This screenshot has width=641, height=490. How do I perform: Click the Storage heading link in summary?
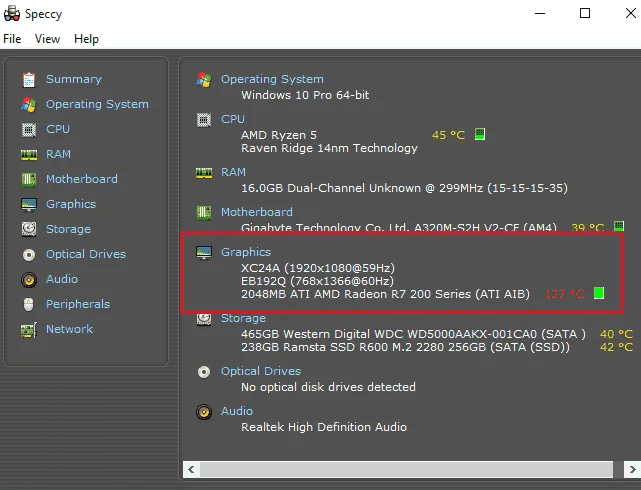coord(243,318)
